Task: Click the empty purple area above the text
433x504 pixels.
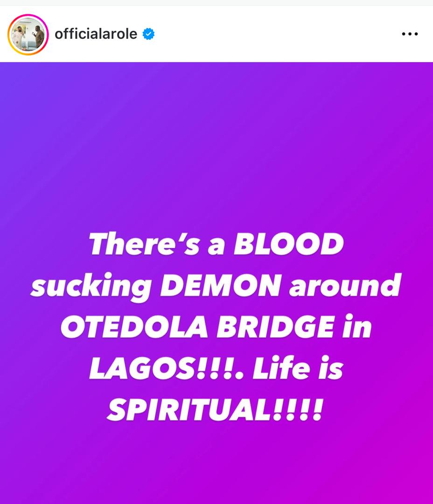Action: [216, 140]
